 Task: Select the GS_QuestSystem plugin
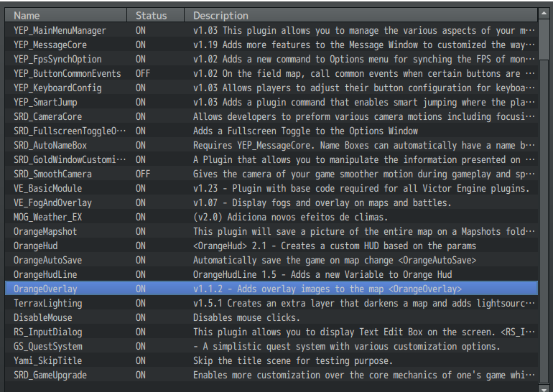pos(271,347)
